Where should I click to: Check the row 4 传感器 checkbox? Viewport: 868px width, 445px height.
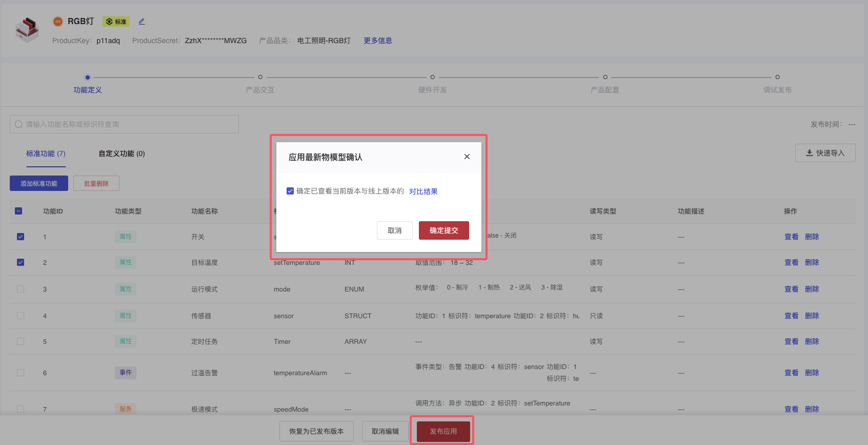coord(21,316)
